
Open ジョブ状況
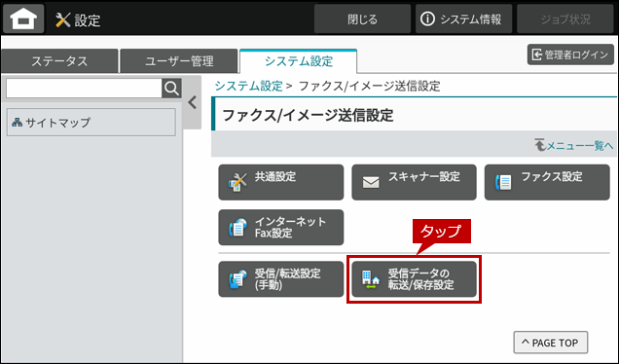click(x=564, y=18)
